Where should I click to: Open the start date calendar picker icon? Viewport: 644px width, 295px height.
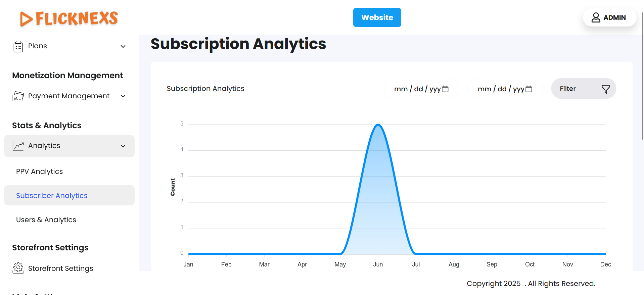point(445,89)
